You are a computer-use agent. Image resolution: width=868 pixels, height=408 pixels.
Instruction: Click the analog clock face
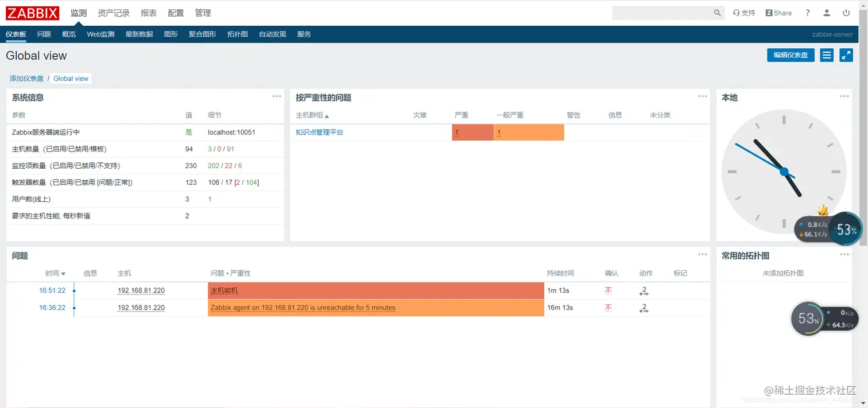pyautogui.click(x=784, y=172)
